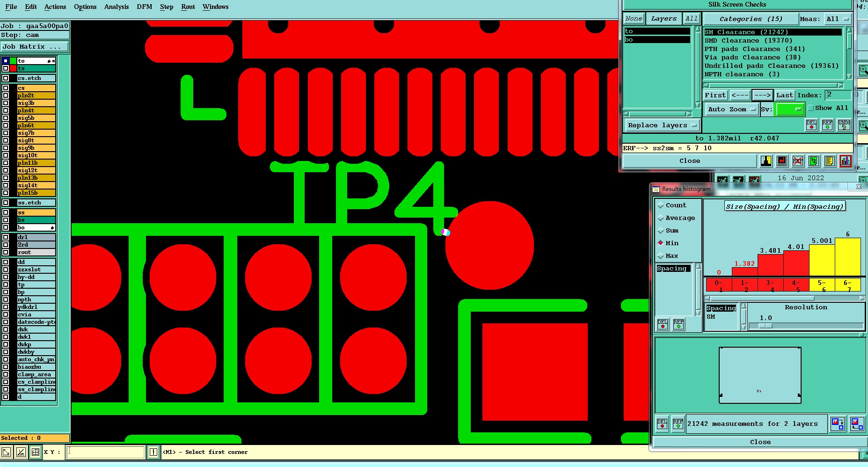Click the angle measurement icon in status bar

click(x=21, y=452)
